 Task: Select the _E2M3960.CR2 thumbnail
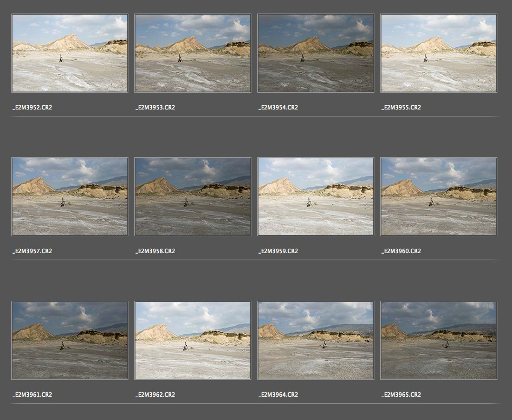coord(439,197)
